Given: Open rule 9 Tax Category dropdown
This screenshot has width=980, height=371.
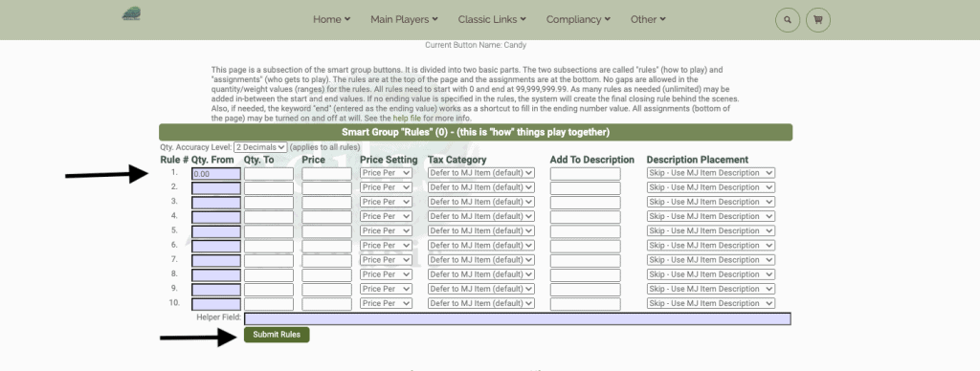Looking at the screenshot, I should pos(481,289).
